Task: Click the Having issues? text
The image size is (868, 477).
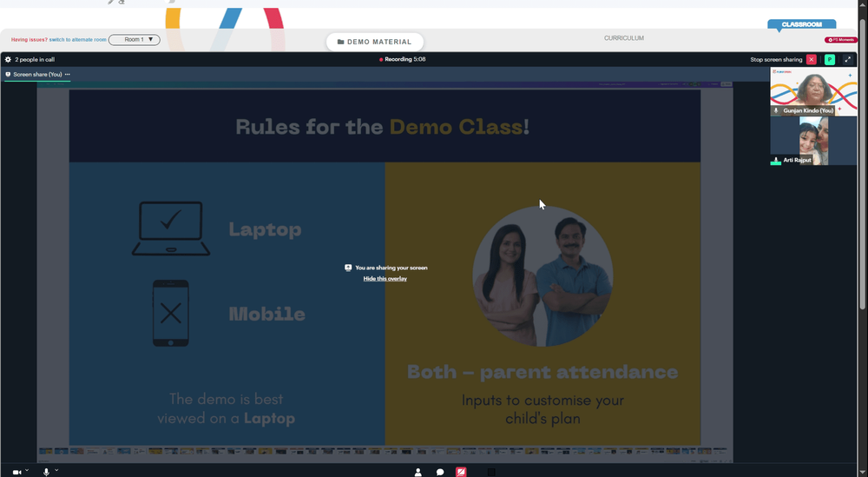Action: tap(30, 39)
